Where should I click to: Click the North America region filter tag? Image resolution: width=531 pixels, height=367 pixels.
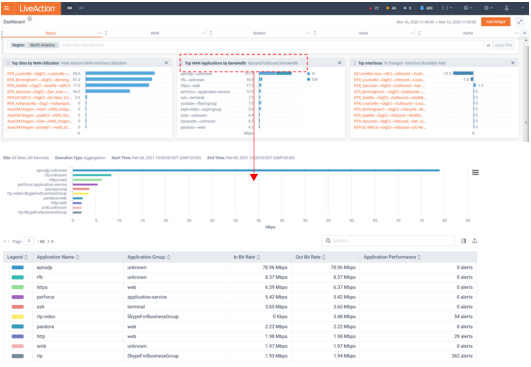43,45
